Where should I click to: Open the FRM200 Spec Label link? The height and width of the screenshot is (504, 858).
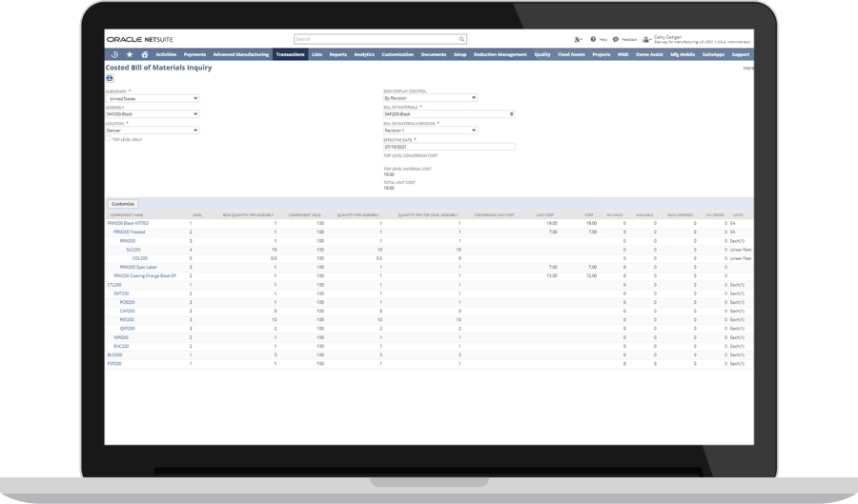point(138,268)
